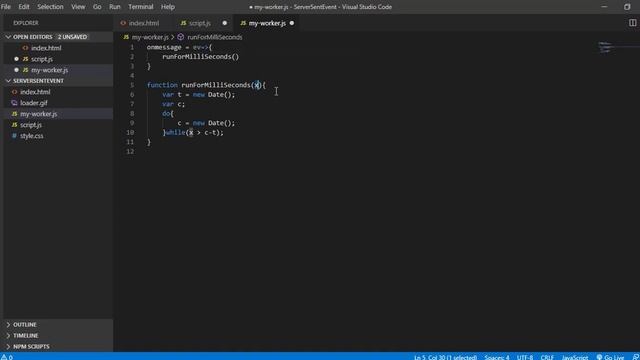Viewport: 640px width, 360px height.
Task: Click the 2 UNSAVED badge
Action: point(72,37)
